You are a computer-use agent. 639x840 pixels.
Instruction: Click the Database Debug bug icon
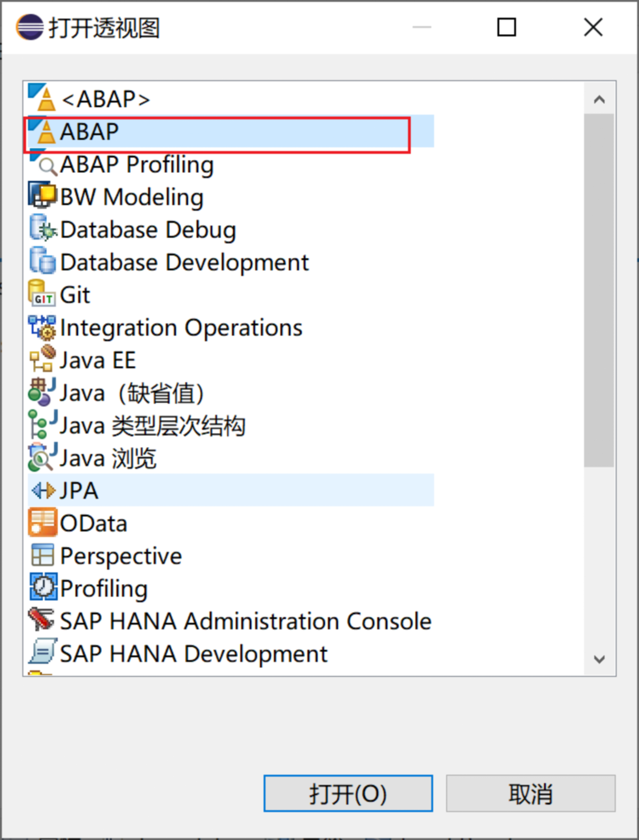coord(43,228)
